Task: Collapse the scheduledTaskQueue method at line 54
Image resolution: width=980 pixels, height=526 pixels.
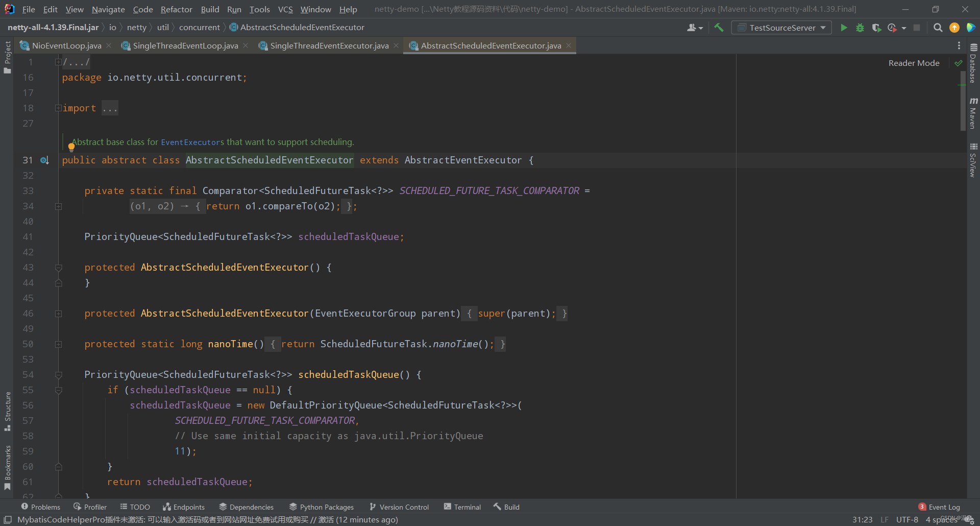Action: coord(58,375)
